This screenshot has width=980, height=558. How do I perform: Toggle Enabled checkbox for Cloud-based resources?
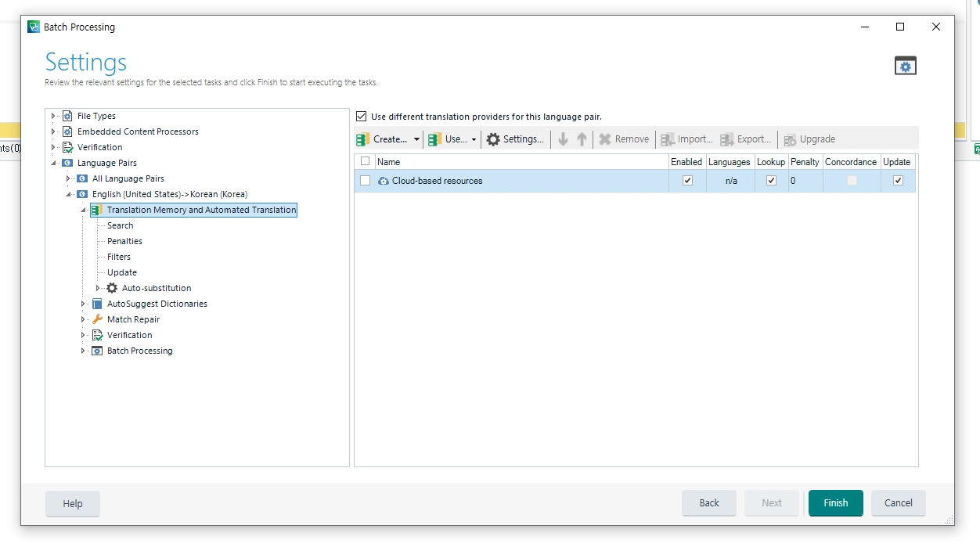click(687, 181)
